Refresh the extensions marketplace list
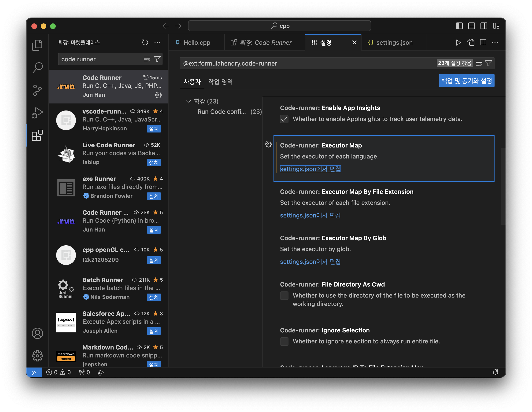This screenshot has height=412, width=532. [145, 42]
